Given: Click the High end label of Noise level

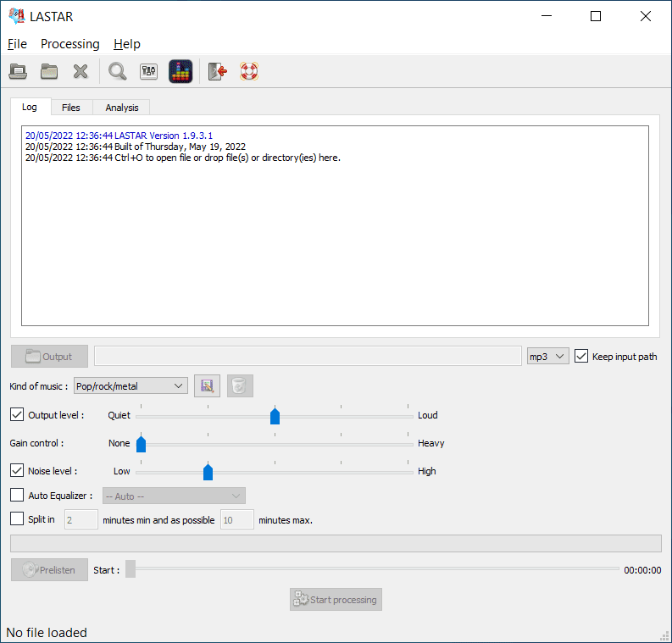Looking at the screenshot, I should [426, 471].
